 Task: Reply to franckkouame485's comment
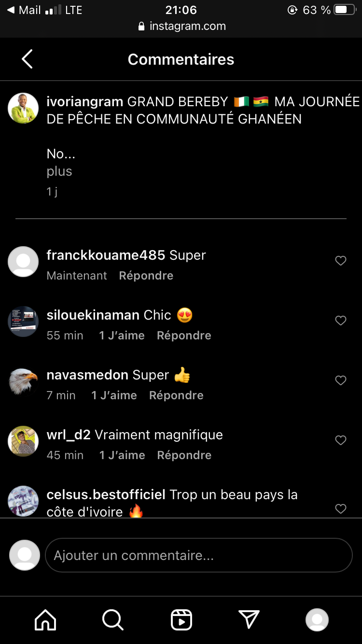pyautogui.click(x=146, y=276)
